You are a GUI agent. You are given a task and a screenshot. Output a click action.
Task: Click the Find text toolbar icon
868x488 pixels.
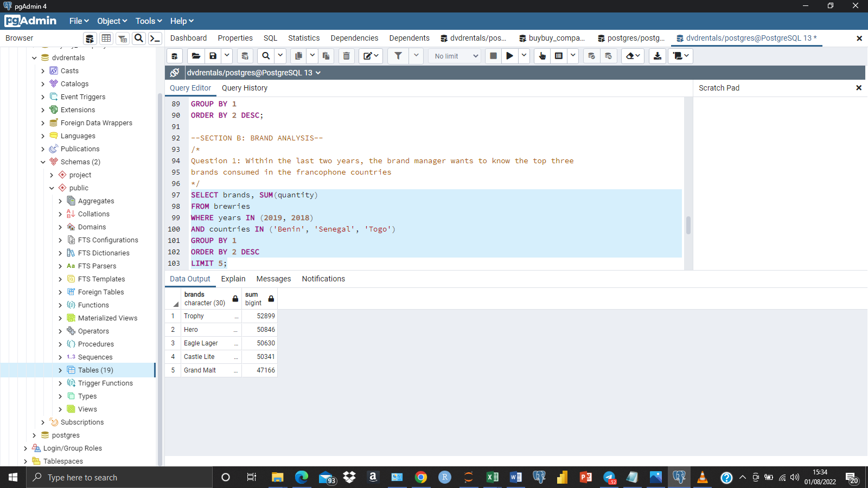[265, 56]
